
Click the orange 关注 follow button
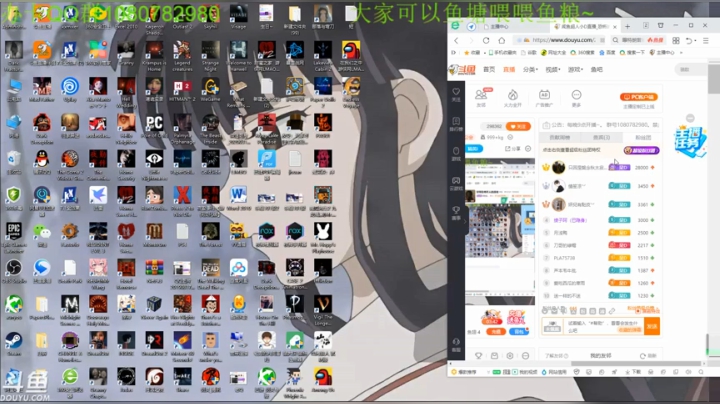coord(518,126)
